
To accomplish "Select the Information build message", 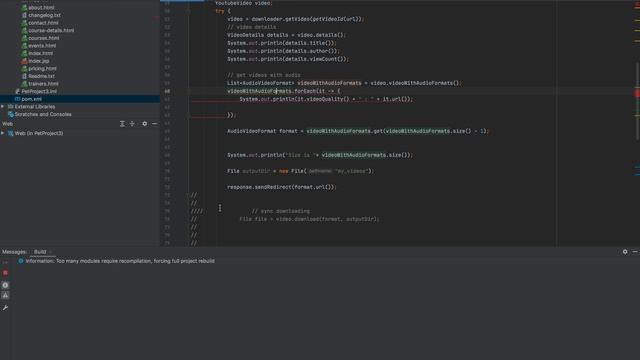I will (120, 261).
